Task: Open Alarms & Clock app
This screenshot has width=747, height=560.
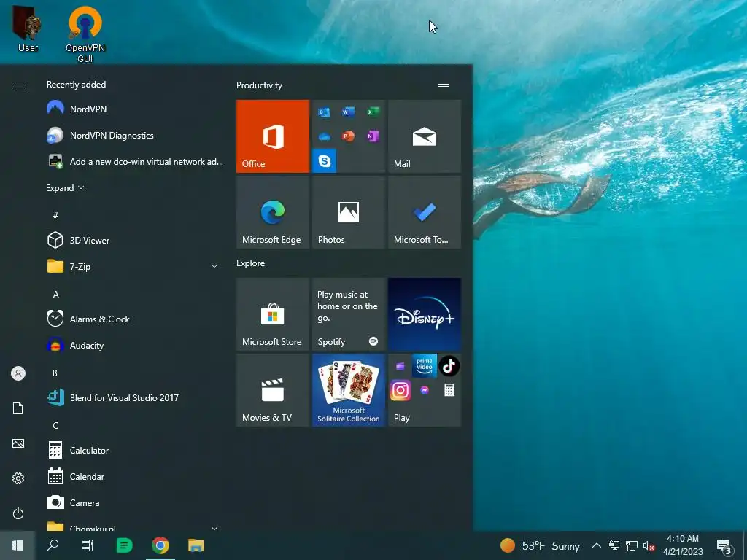Action: pyautogui.click(x=133, y=319)
